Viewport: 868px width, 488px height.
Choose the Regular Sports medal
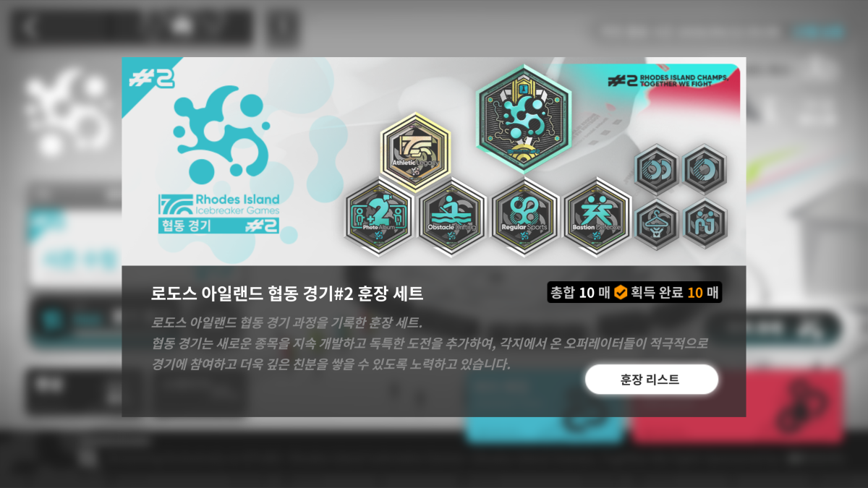coord(524,215)
